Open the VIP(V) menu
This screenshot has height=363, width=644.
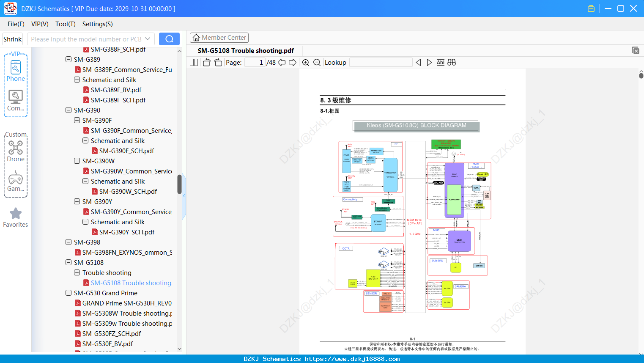tap(40, 24)
